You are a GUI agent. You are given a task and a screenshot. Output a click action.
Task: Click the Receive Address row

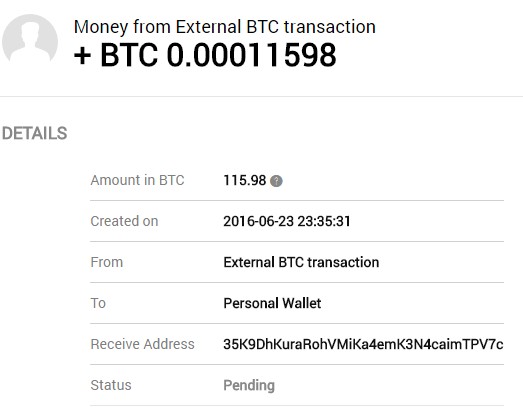click(x=297, y=344)
